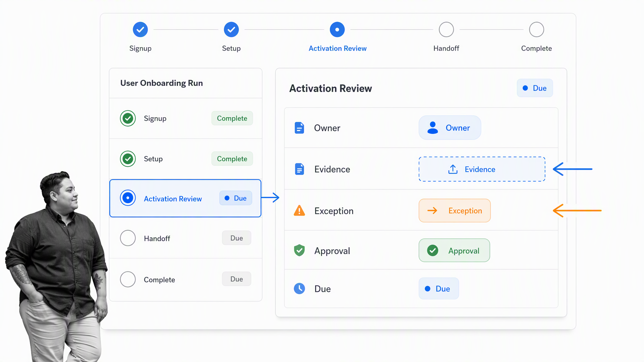Select the Activation Review step circle in the progress bar
The width and height of the screenshot is (644, 362).
click(x=337, y=30)
